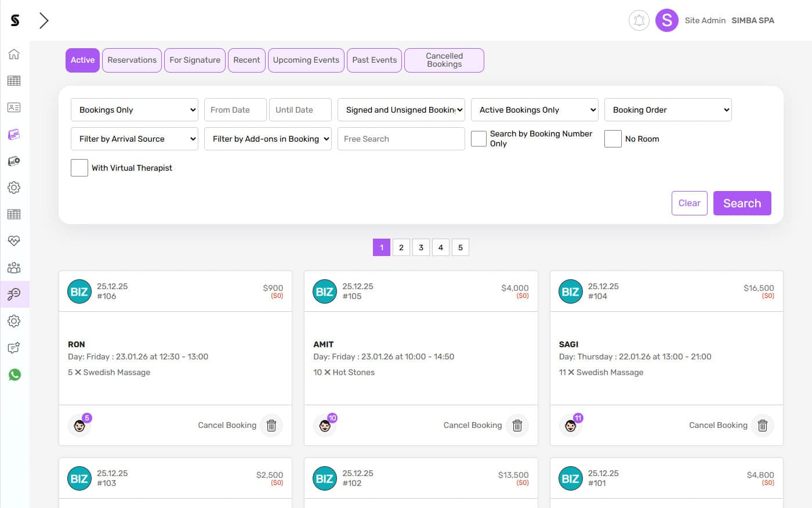
Task: Click trash icon for booking #106
Action: pyautogui.click(x=271, y=426)
